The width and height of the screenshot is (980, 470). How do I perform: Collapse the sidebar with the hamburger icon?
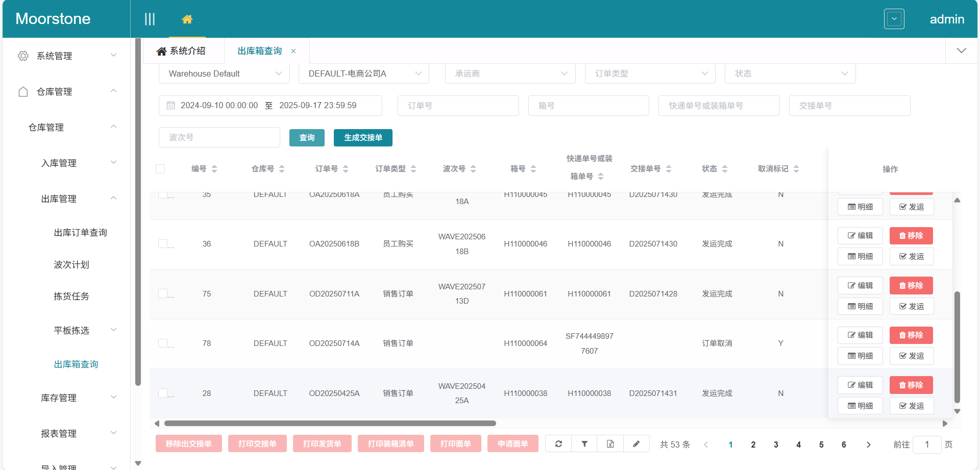coord(150,18)
